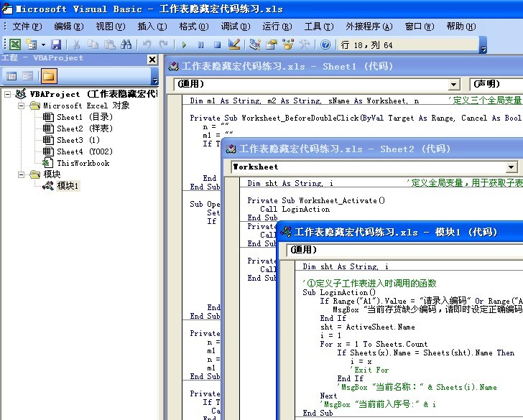This screenshot has height=420, width=523.
Task: Open the 插入(I) menu
Action: (152, 26)
